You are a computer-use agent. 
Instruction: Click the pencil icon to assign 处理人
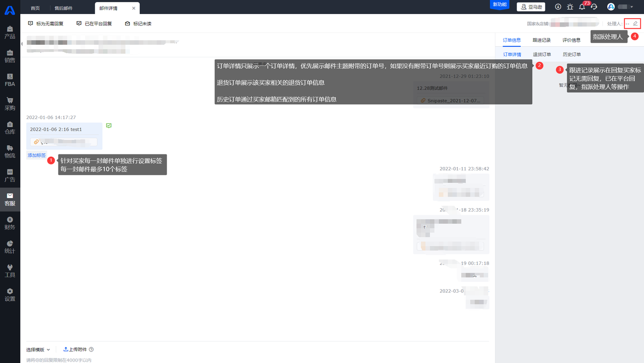click(x=635, y=24)
